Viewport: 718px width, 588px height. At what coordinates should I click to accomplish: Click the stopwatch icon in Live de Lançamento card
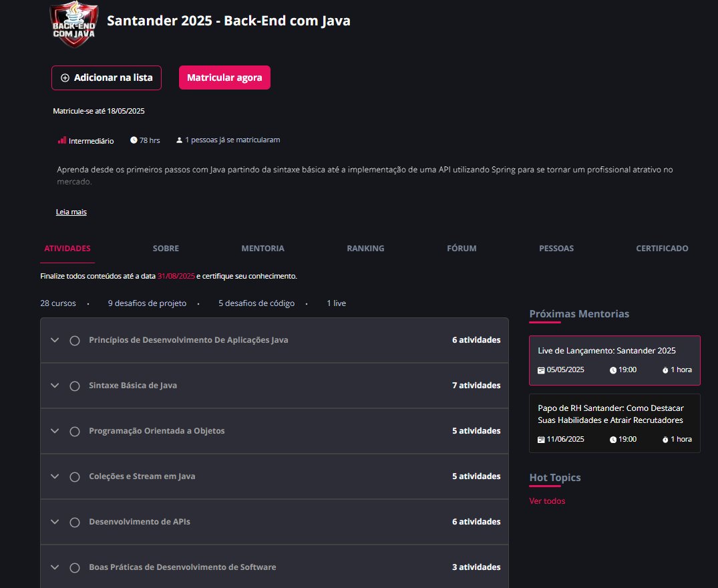pos(665,370)
